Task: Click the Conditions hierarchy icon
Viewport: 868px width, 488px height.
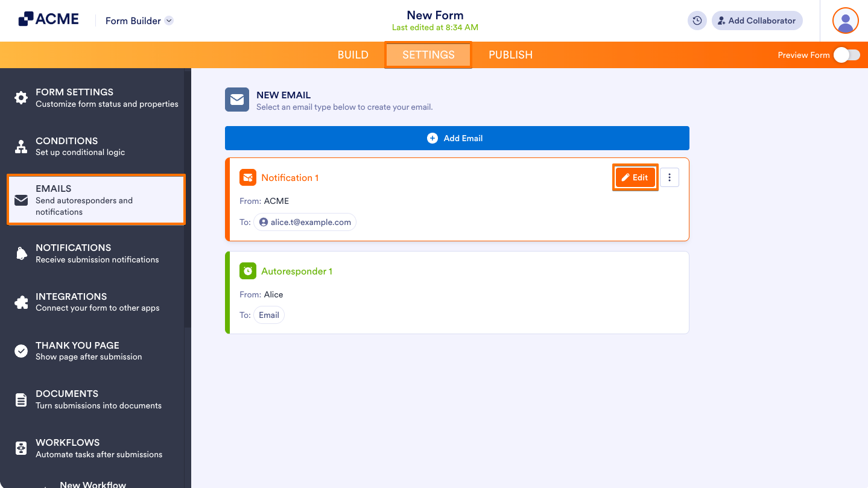Action: click(x=21, y=146)
